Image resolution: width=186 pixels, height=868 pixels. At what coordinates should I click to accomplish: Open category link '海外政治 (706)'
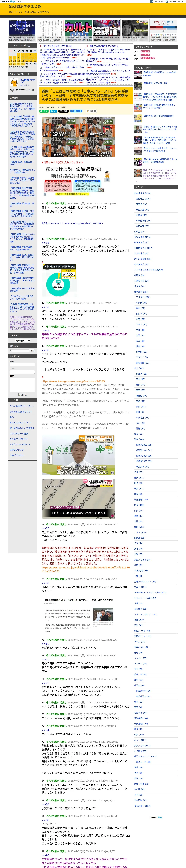(141, 292)
